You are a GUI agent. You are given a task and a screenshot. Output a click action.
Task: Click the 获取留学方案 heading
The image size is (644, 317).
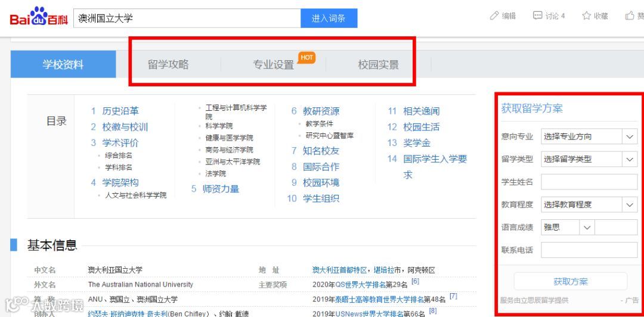(532, 108)
